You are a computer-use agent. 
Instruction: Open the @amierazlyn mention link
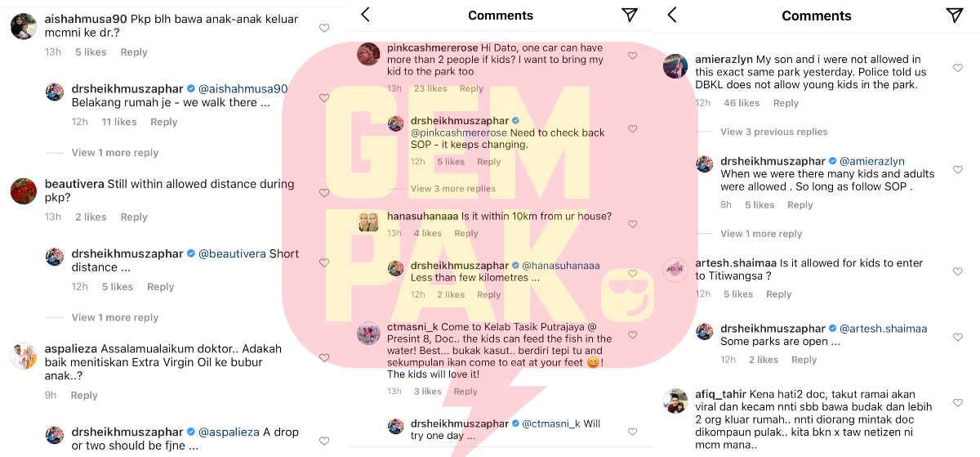[x=872, y=161]
